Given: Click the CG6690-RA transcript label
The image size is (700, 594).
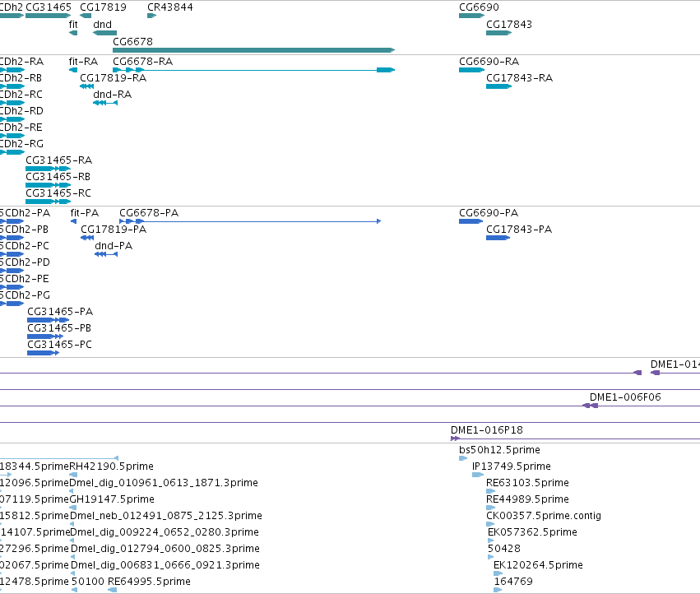Looking at the screenshot, I should click(x=489, y=61).
